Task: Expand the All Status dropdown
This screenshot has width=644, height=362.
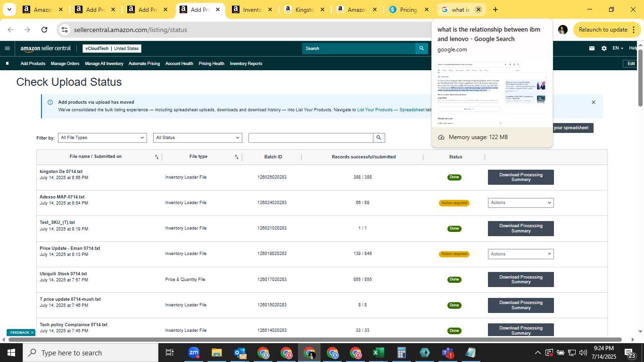Action: point(198,138)
